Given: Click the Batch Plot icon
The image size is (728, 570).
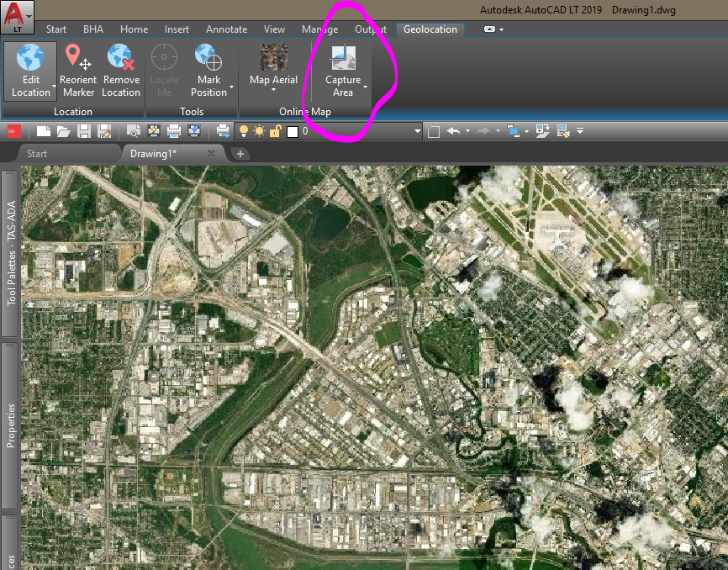Looking at the screenshot, I should (153, 131).
